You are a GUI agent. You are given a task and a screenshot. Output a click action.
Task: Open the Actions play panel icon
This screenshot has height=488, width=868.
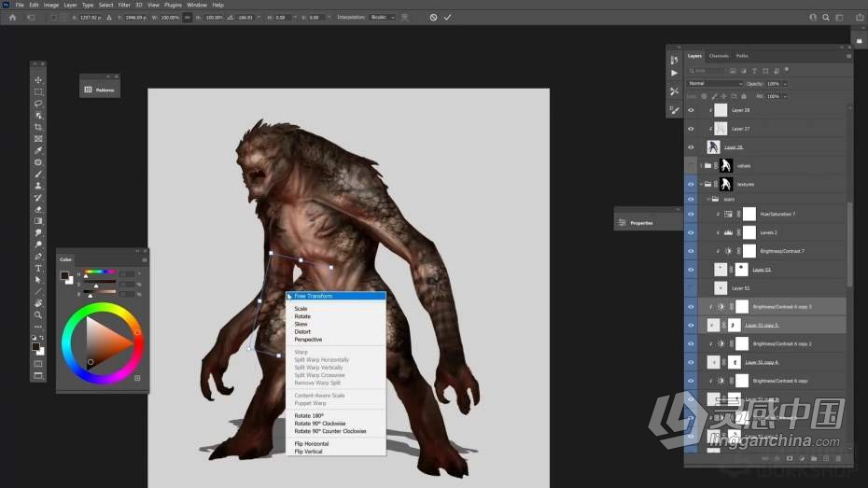pyautogui.click(x=674, y=73)
